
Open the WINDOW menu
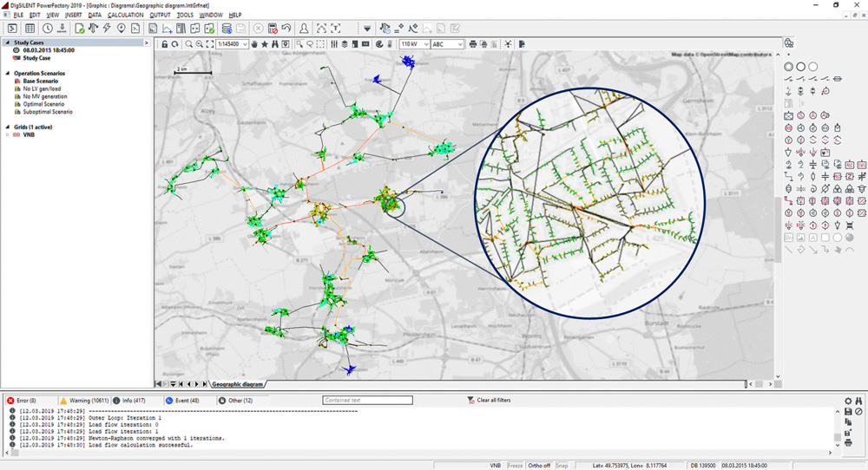(x=211, y=15)
